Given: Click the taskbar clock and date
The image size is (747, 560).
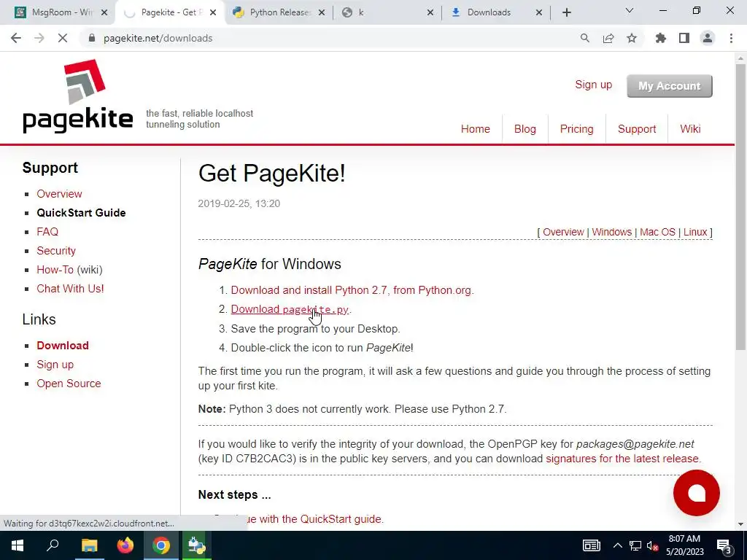Looking at the screenshot, I should click(684, 545).
